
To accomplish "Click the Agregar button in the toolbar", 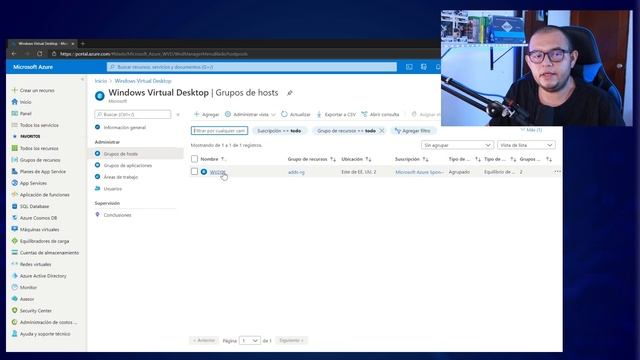I will (x=206, y=114).
